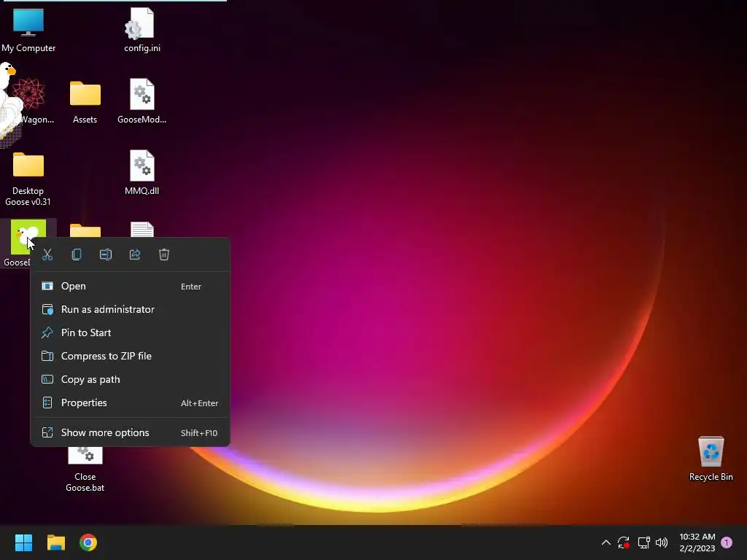The image size is (747, 560).
Task: Select the MMQ.dll file icon
Action: [142, 174]
